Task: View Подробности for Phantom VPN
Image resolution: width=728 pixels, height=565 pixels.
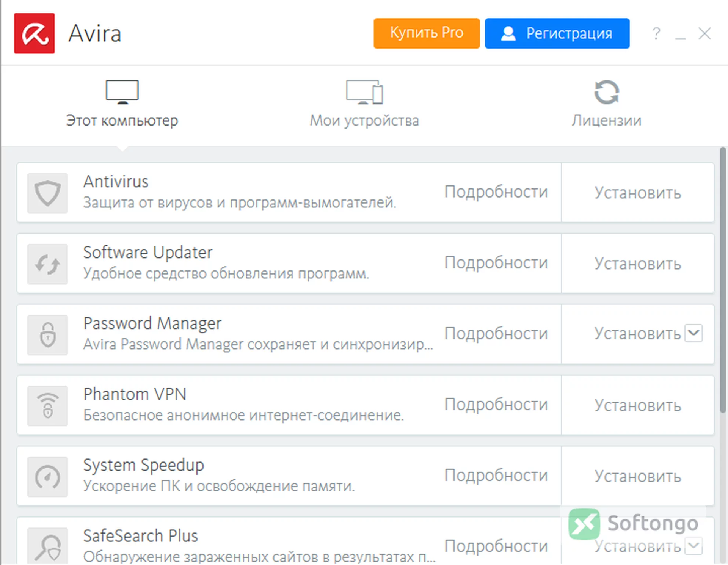Action: coord(496,405)
